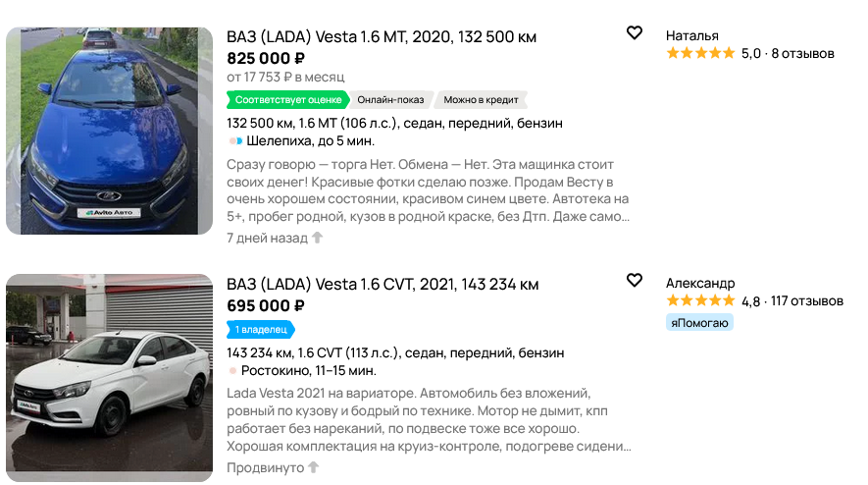Open seller Наталья's profile
The width and height of the screenshot is (868, 485).
691,36
